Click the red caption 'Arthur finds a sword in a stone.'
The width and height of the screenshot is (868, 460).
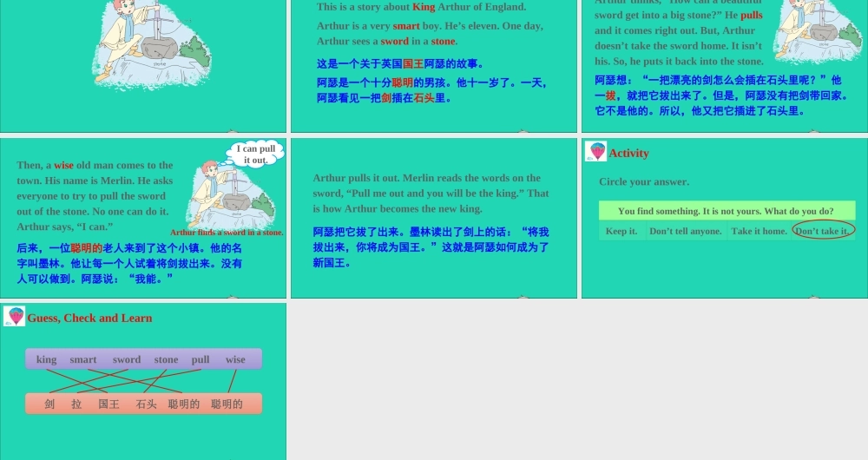(227, 233)
